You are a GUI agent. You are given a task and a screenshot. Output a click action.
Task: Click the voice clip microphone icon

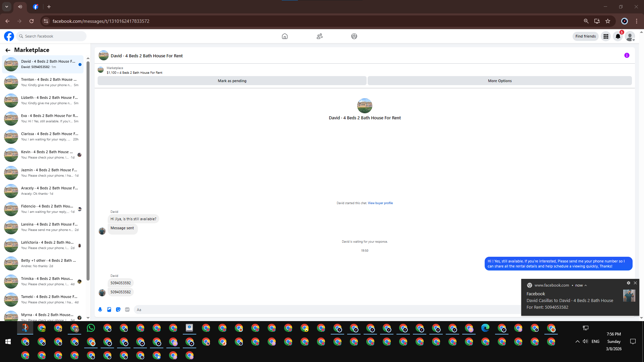(100, 310)
